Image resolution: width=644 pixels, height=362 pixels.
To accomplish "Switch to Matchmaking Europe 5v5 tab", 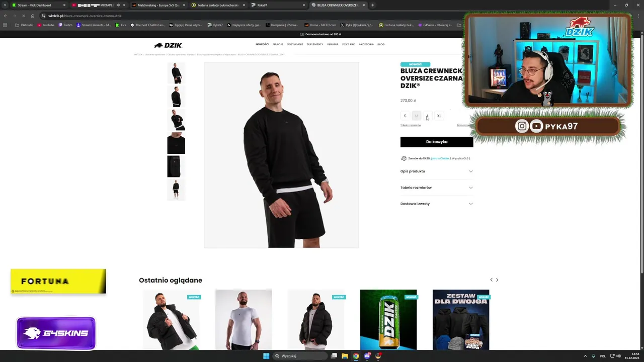I will click(158, 5).
